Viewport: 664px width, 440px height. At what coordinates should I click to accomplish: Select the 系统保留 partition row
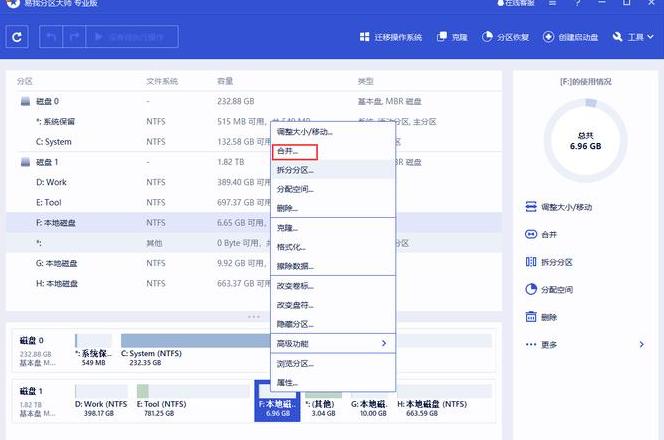tap(254, 122)
